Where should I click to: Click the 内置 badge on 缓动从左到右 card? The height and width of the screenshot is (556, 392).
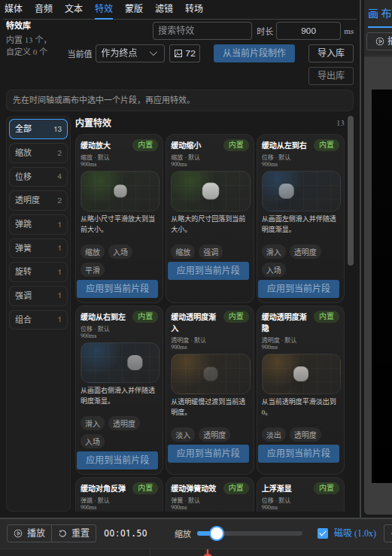pos(326,145)
